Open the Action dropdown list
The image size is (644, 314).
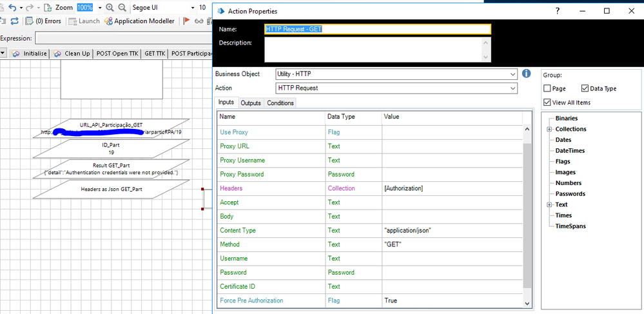[x=512, y=88]
